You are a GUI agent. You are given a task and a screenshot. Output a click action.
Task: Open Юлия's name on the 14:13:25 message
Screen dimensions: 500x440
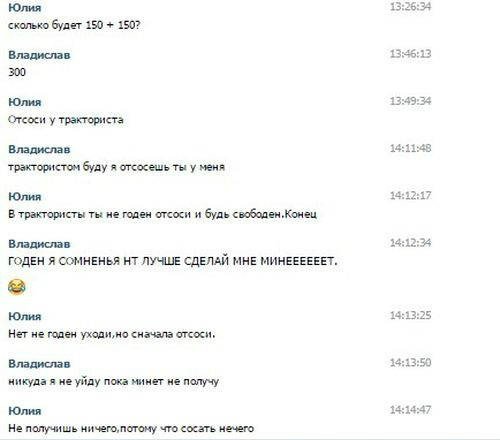coord(25,316)
